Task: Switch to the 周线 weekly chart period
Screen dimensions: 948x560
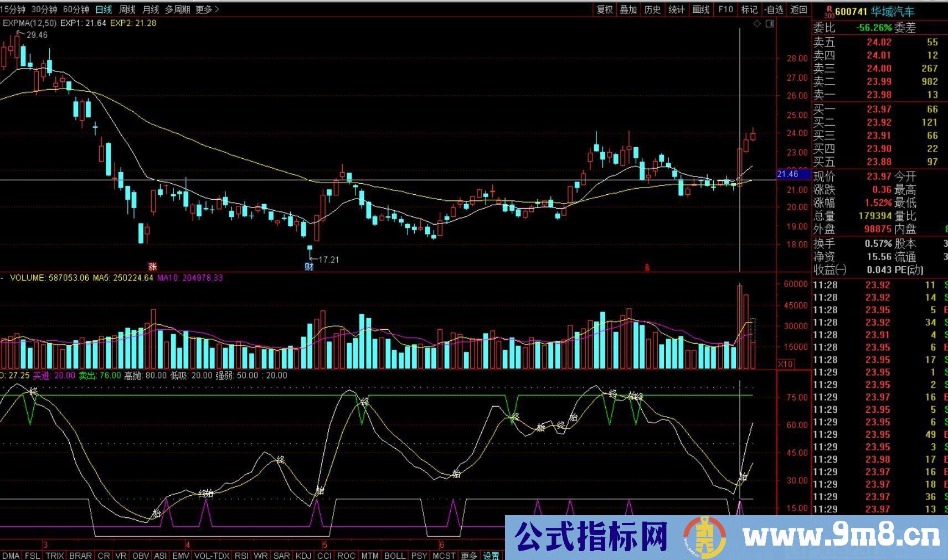Action: tap(127, 9)
